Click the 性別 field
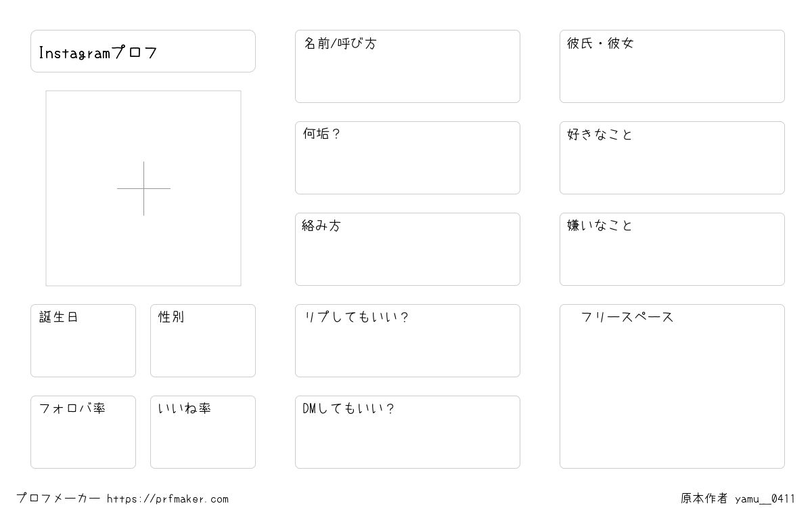The height and width of the screenshot is (508, 812). 203,341
